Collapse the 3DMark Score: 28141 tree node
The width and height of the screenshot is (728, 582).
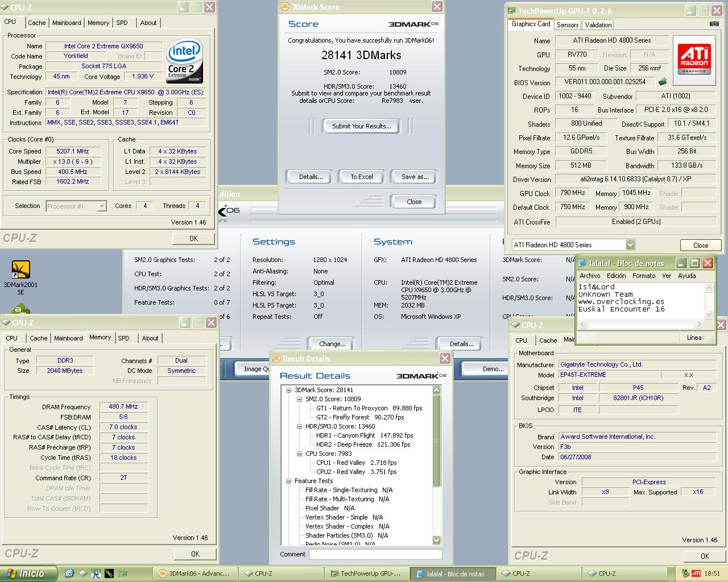click(x=289, y=390)
